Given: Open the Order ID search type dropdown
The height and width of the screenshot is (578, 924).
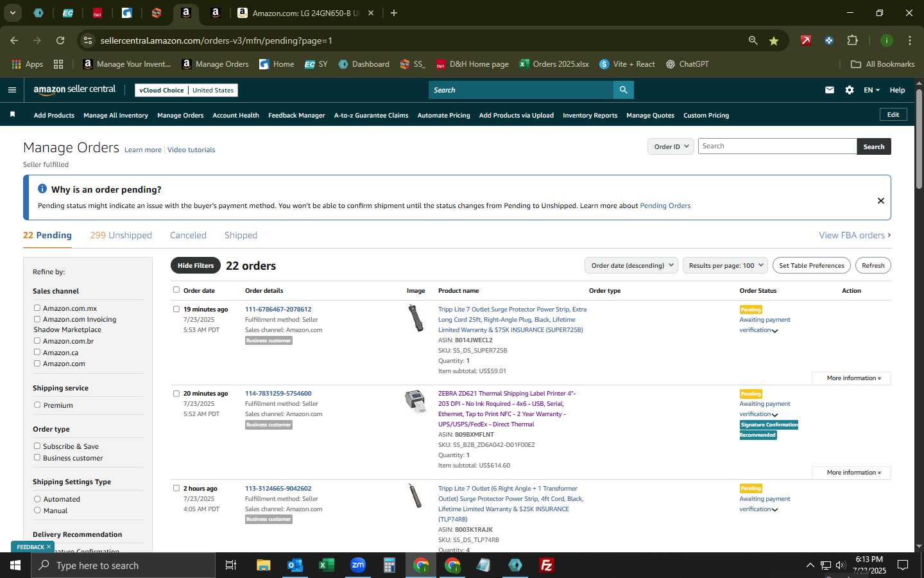Looking at the screenshot, I should [671, 146].
